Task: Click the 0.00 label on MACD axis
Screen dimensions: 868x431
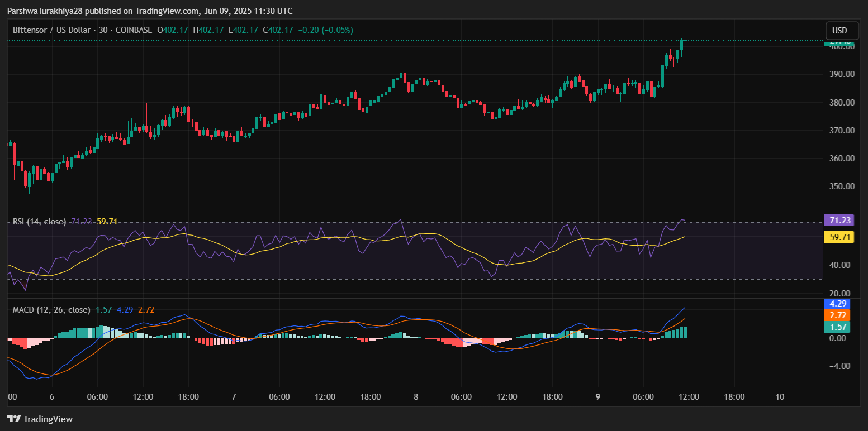Action: 838,338
